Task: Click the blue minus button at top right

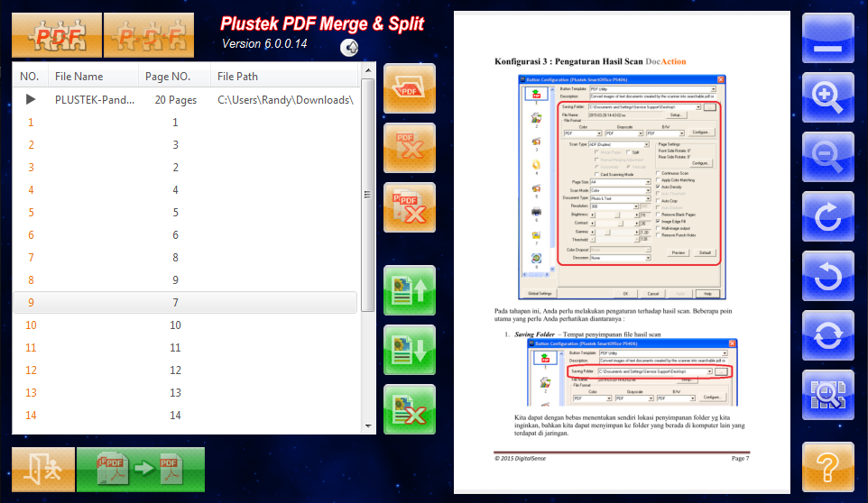Action: point(828,38)
